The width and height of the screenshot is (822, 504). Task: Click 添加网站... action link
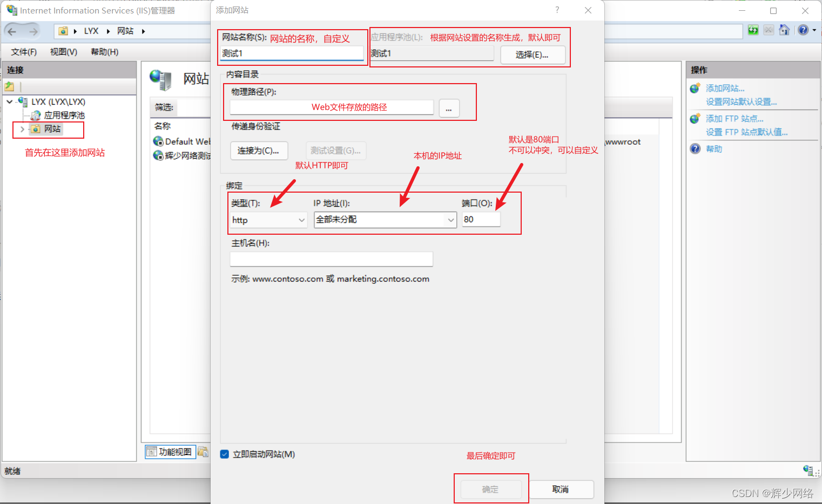coord(725,88)
